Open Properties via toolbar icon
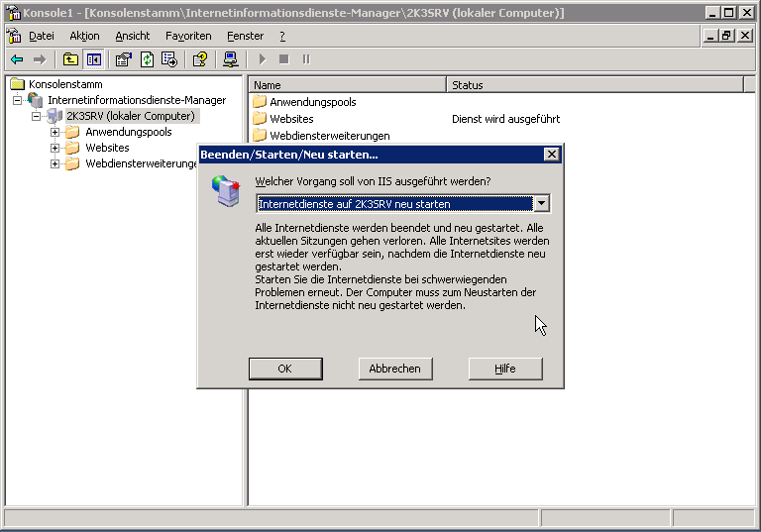 (x=123, y=59)
